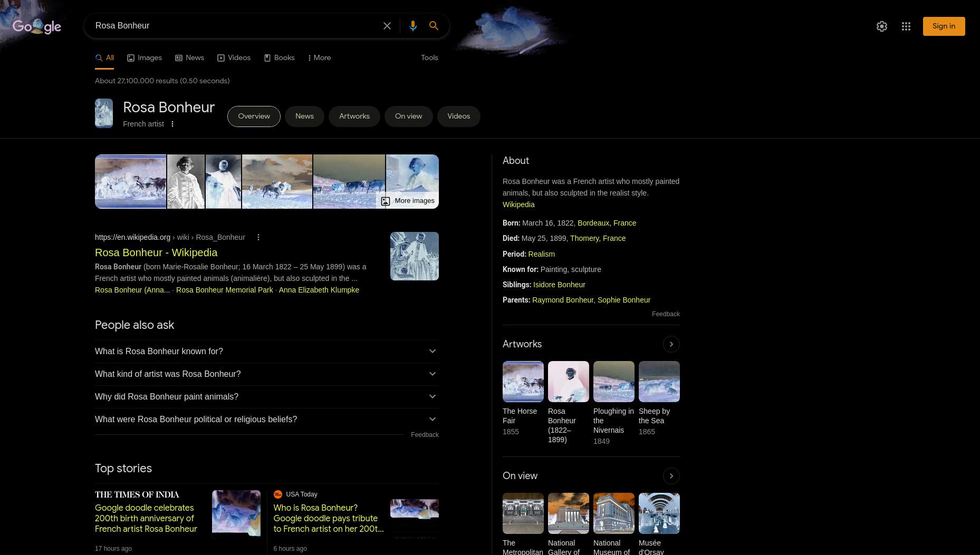Click More images button
980x555 pixels.
click(408, 201)
